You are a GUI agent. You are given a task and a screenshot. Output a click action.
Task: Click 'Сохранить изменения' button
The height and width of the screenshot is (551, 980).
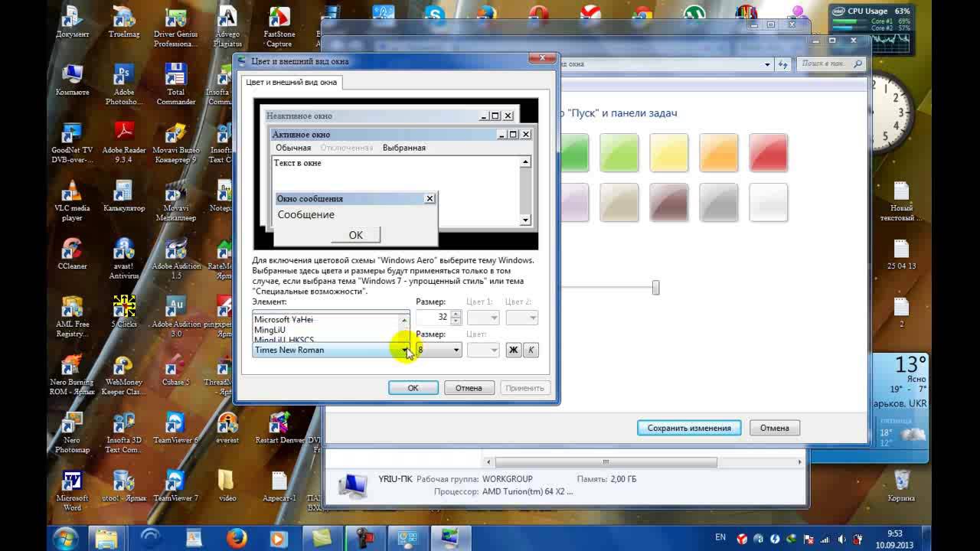(x=688, y=428)
